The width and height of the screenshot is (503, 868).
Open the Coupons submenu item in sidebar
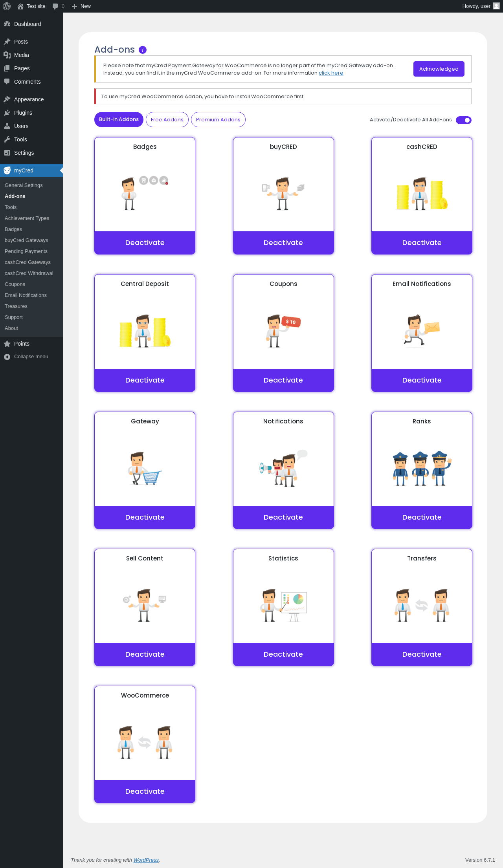[15, 284]
